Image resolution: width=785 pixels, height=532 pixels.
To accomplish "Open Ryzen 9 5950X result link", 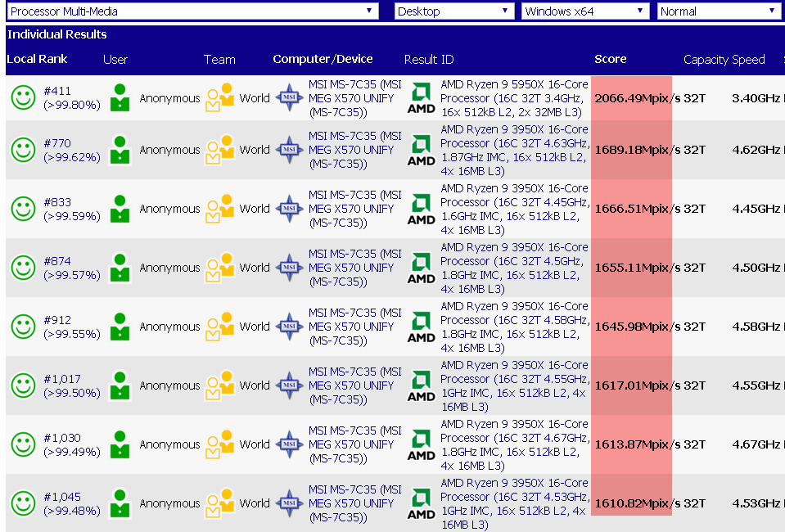I will (514, 98).
